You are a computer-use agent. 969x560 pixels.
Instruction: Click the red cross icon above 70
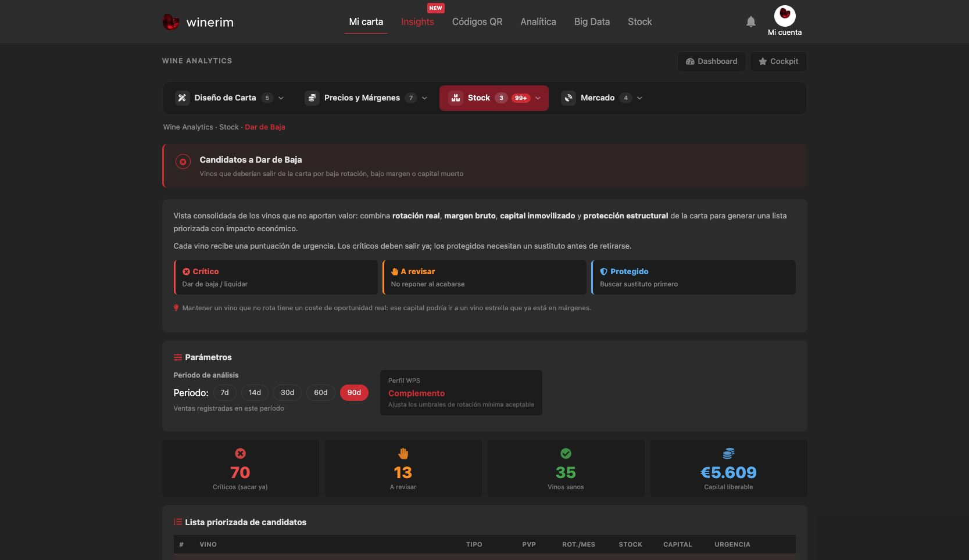tap(240, 453)
